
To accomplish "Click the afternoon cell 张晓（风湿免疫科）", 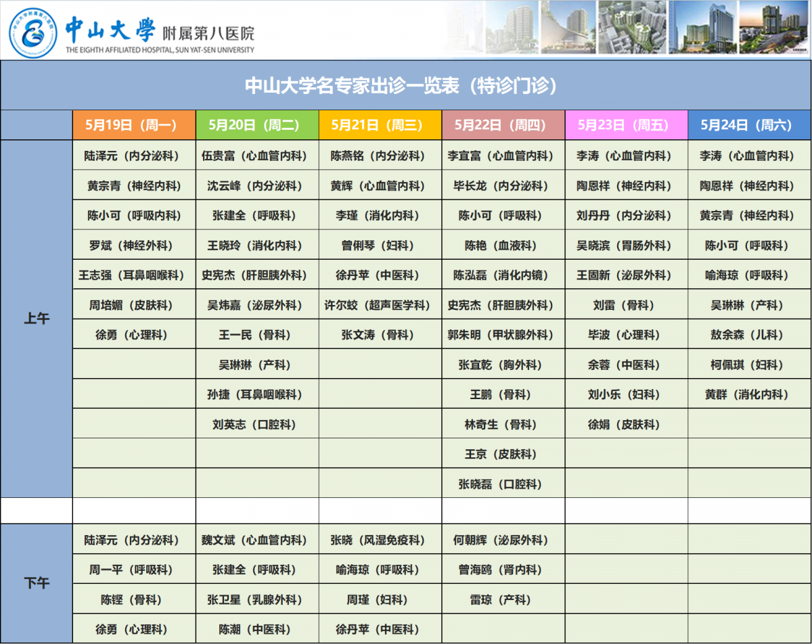I will pos(380,540).
